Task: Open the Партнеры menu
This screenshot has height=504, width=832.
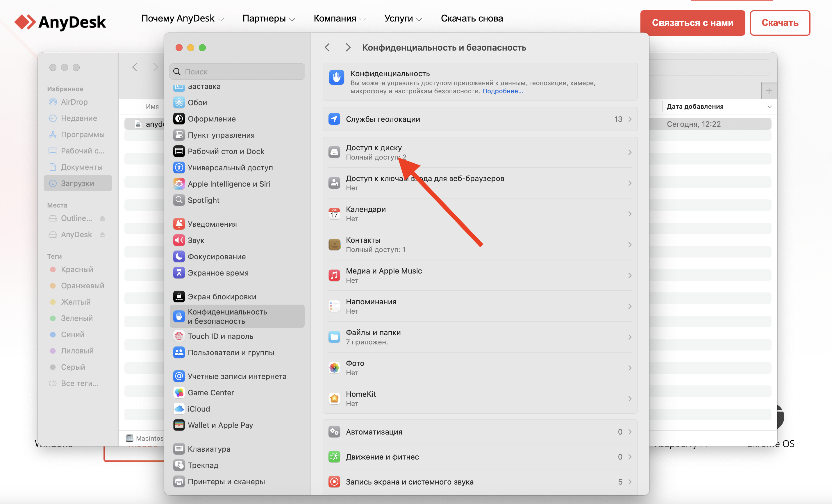Action: 269,19
